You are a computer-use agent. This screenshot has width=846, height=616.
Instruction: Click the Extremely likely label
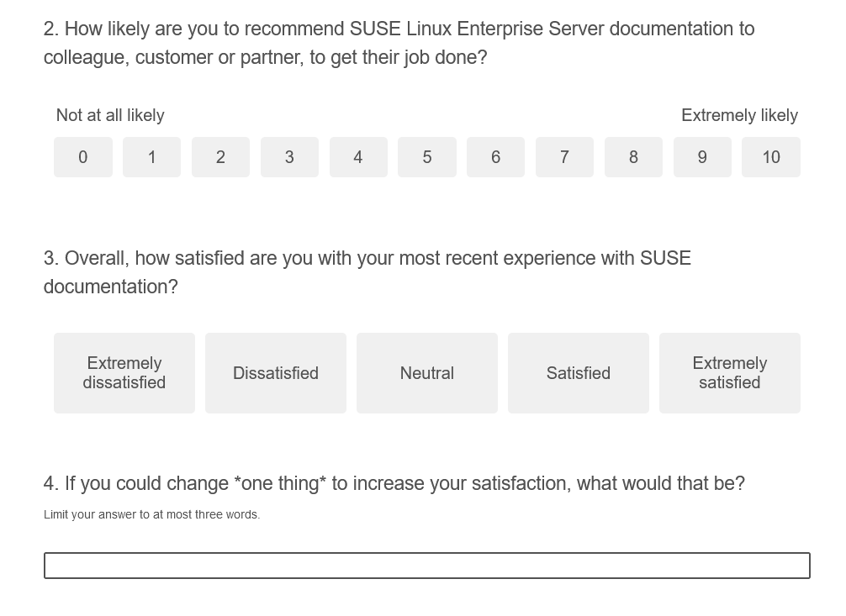(739, 115)
